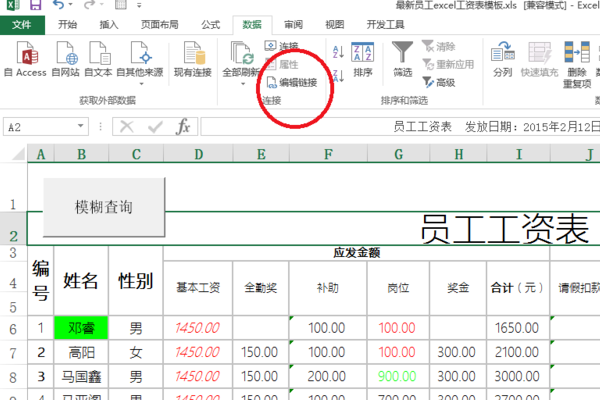Click the 姓名 header cell
This screenshot has height=400, width=600.
tap(81, 281)
